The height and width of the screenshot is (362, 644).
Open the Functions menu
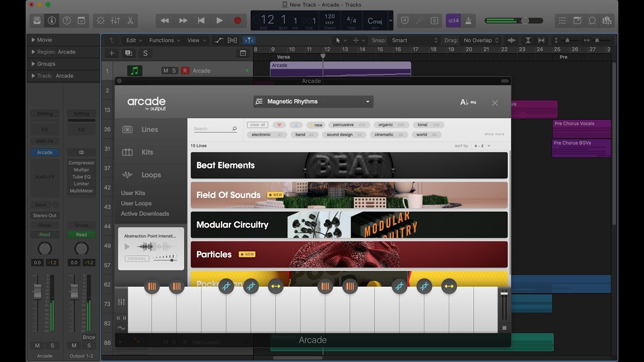pyautogui.click(x=165, y=40)
